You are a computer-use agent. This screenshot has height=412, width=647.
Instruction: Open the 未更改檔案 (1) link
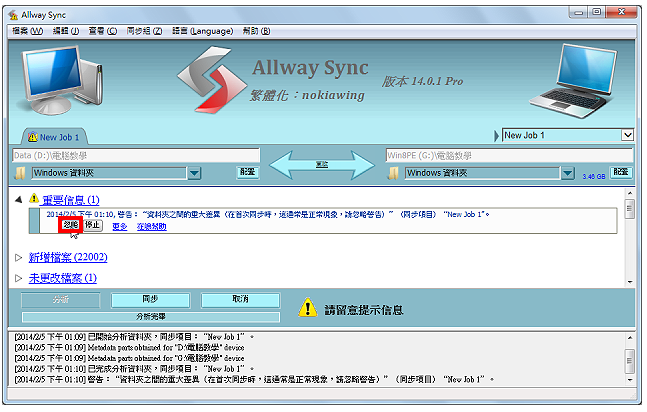click(x=63, y=278)
